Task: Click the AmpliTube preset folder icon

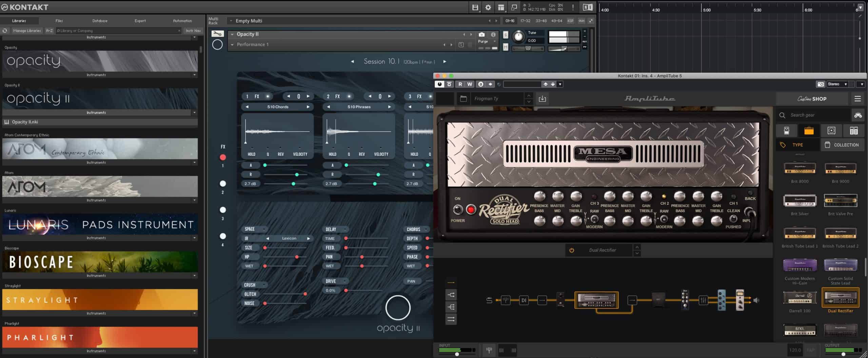Action: (x=463, y=99)
